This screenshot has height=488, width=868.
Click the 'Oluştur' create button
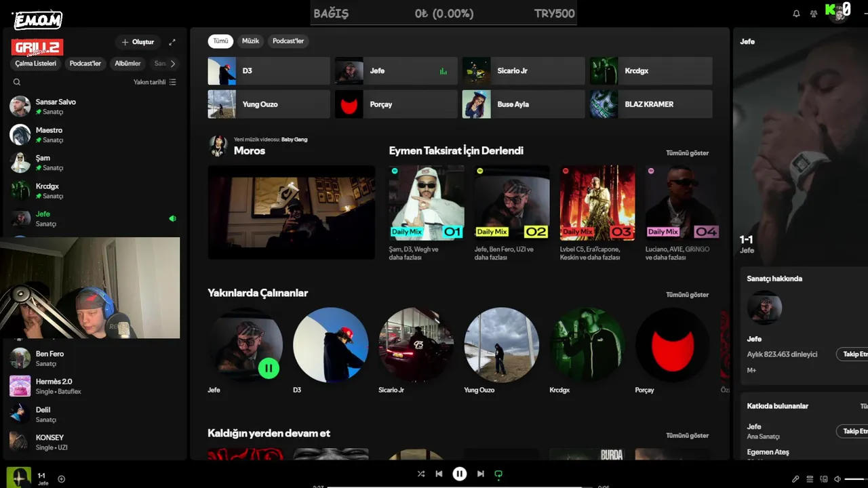[138, 42]
